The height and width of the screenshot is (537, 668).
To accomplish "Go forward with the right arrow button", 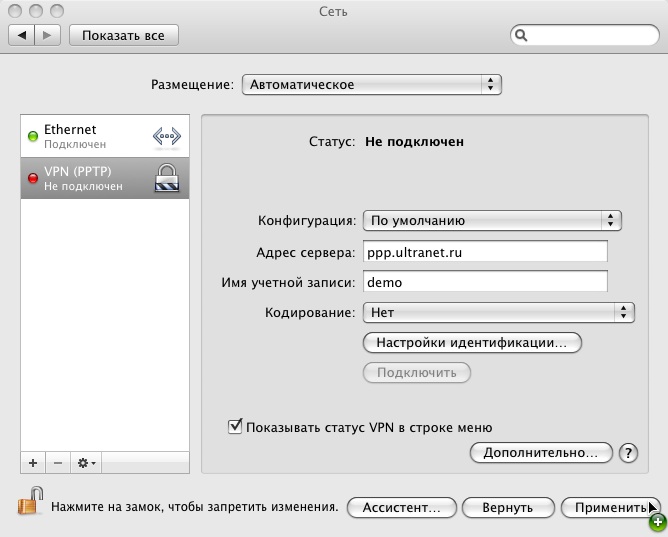I will pyautogui.click(x=49, y=35).
